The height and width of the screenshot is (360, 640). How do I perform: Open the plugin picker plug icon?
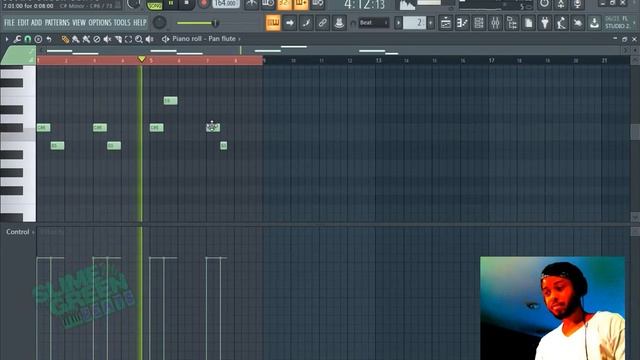point(545,23)
